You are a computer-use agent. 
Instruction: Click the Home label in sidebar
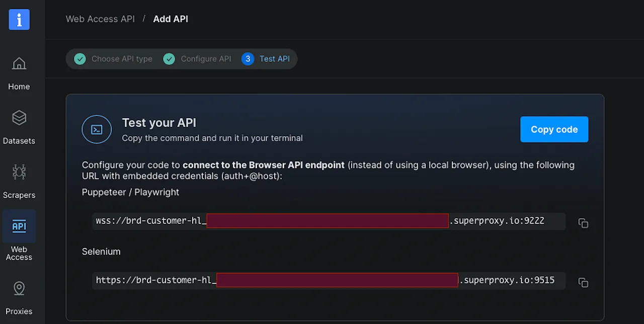coord(19,87)
